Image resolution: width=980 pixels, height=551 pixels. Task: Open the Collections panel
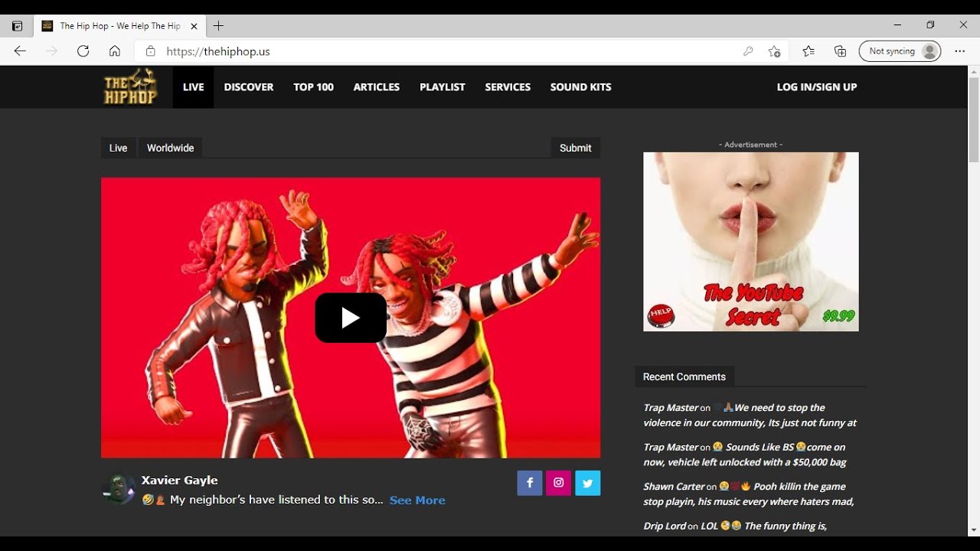(840, 51)
